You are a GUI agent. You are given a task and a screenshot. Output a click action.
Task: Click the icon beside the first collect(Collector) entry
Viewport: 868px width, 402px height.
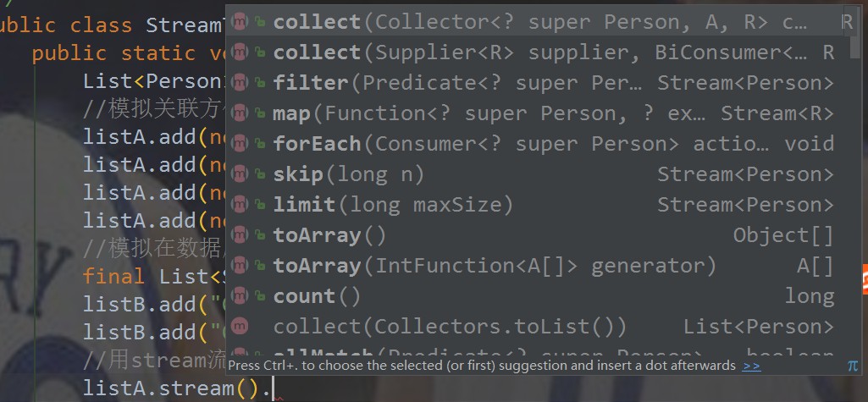pos(240,22)
